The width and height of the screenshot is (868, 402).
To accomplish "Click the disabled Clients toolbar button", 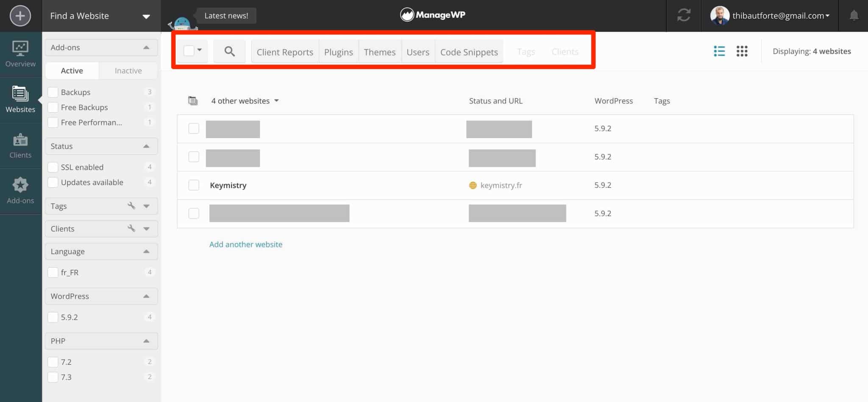I will click(565, 52).
